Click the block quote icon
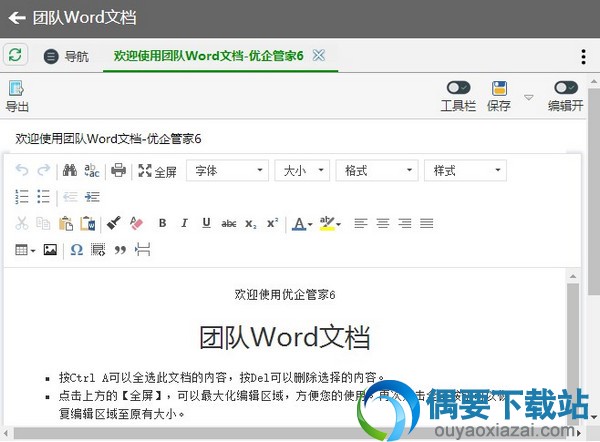This screenshot has width=600, height=442. pyautogui.click(x=120, y=250)
